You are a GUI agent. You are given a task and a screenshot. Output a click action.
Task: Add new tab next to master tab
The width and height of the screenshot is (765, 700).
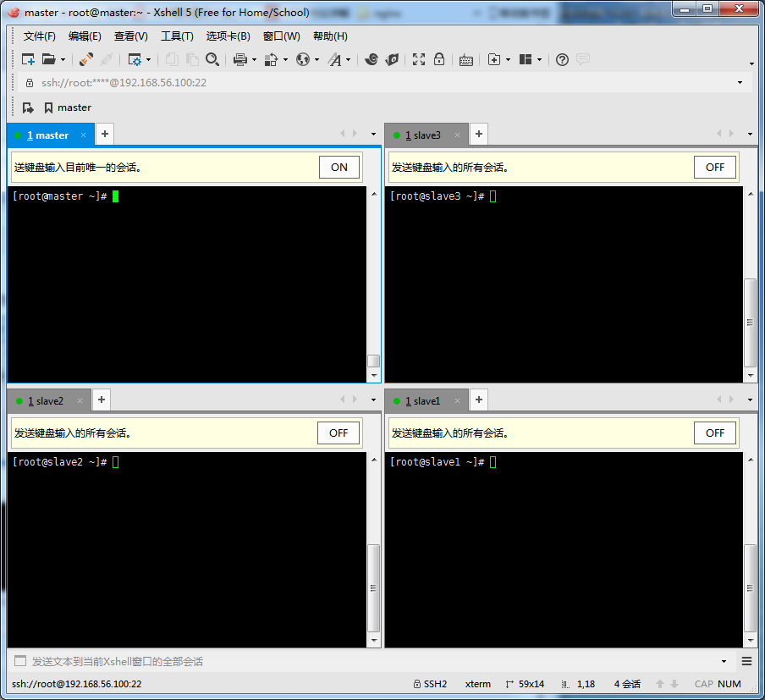click(x=105, y=134)
